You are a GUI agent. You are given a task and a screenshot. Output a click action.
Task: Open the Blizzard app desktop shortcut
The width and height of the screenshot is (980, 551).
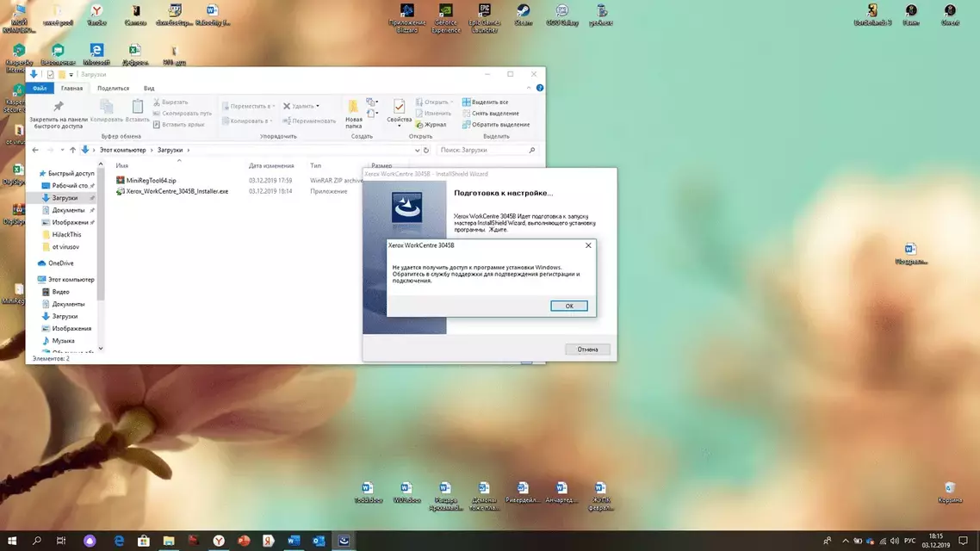click(406, 17)
